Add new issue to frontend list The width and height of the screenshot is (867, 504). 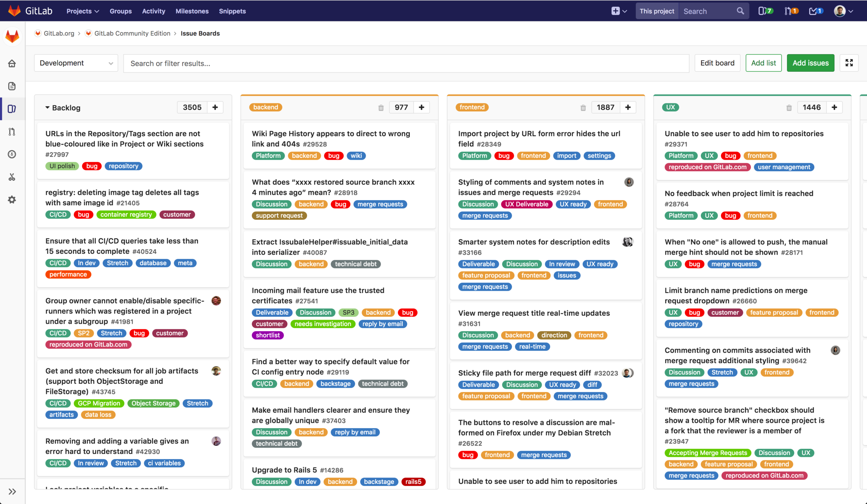point(628,108)
